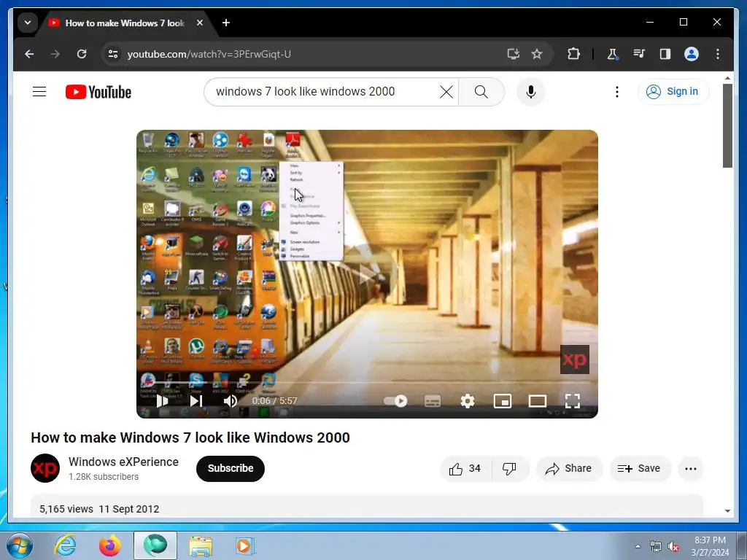This screenshot has width=747, height=560.
Task: Show hidden system tray icons
Action: coord(638,546)
